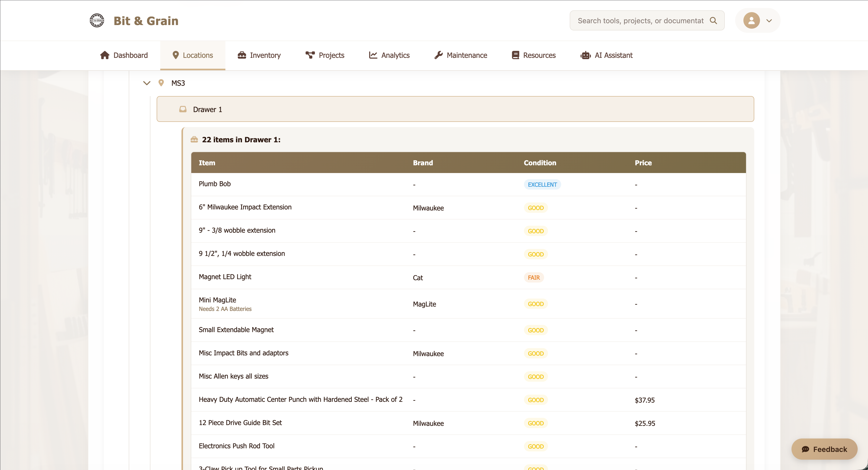Switch to the Locations tab
The image size is (868, 470).
pyautogui.click(x=192, y=55)
